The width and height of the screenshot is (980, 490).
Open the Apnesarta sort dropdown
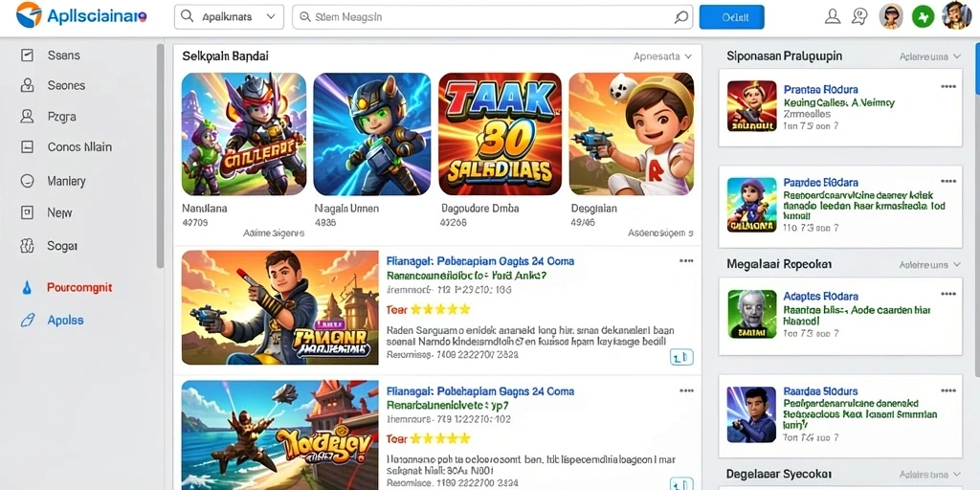pos(662,56)
